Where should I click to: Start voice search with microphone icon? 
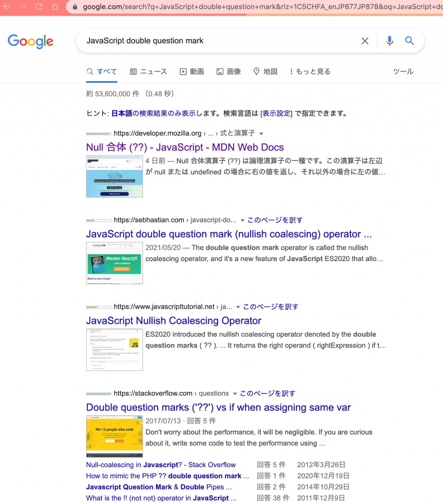[x=389, y=41]
